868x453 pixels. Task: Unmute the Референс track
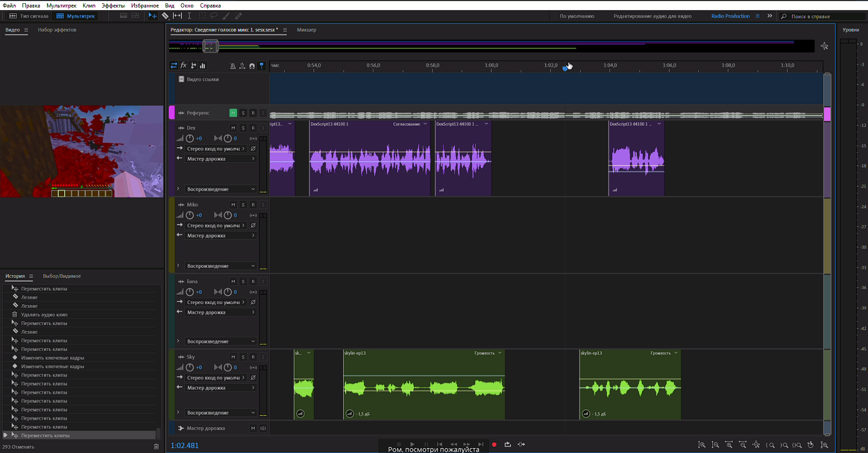[x=233, y=113]
